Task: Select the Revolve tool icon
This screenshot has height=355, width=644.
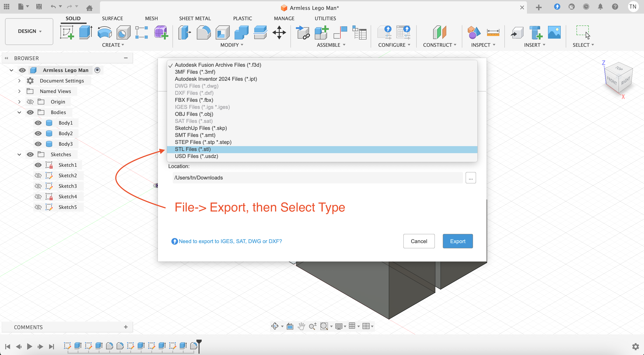Action: pos(104,32)
